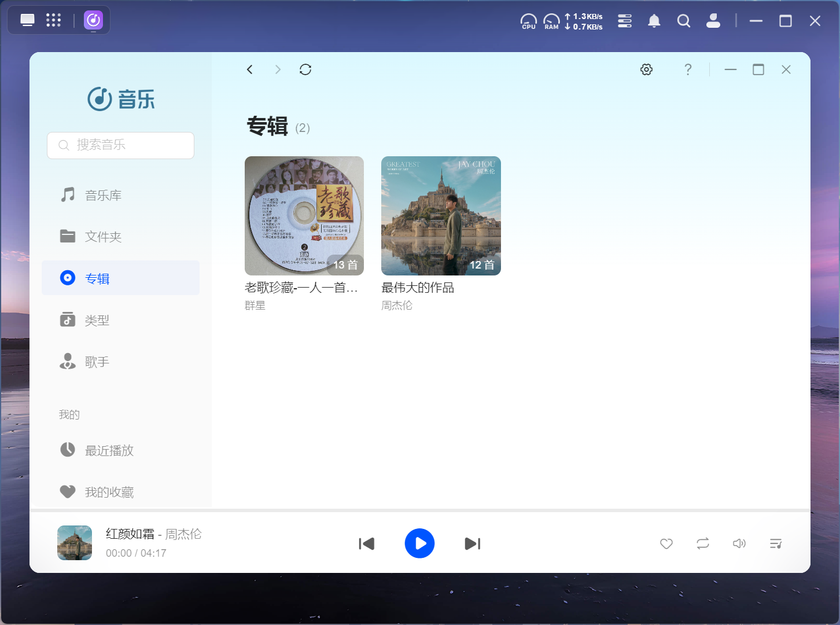
Task: Focus the 搜索音乐 search box
Action: 120,145
